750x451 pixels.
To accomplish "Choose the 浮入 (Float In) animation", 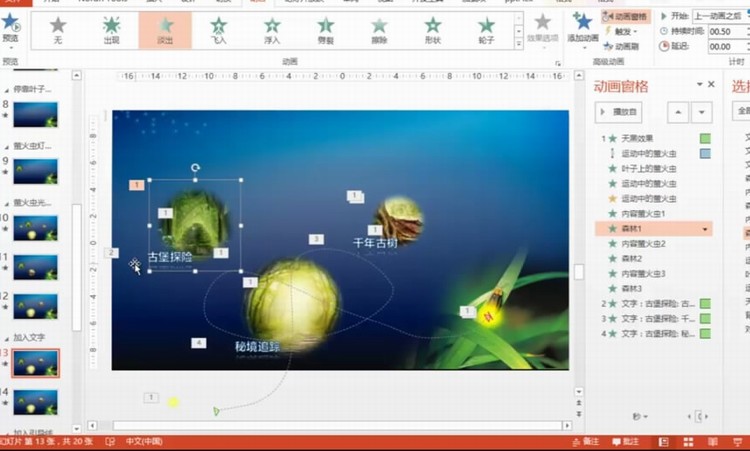I will click(272, 30).
